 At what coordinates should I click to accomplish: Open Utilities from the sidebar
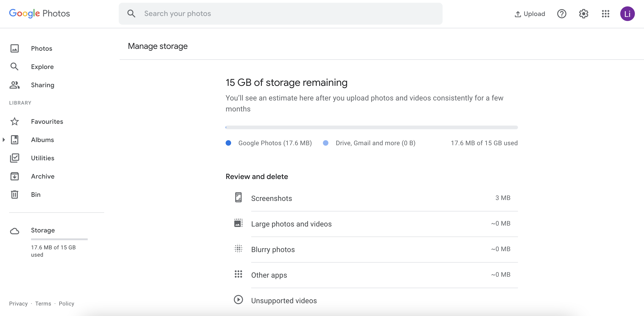pyautogui.click(x=42, y=158)
